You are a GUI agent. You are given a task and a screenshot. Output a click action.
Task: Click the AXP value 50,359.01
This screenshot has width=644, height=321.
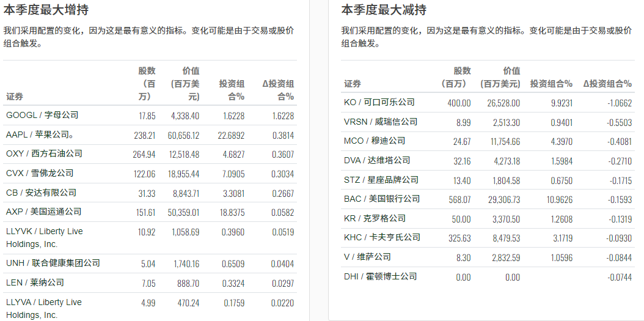pos(183,213)
